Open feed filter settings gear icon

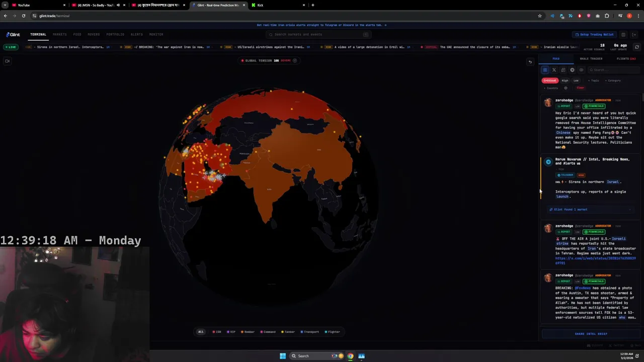[566, 88]
